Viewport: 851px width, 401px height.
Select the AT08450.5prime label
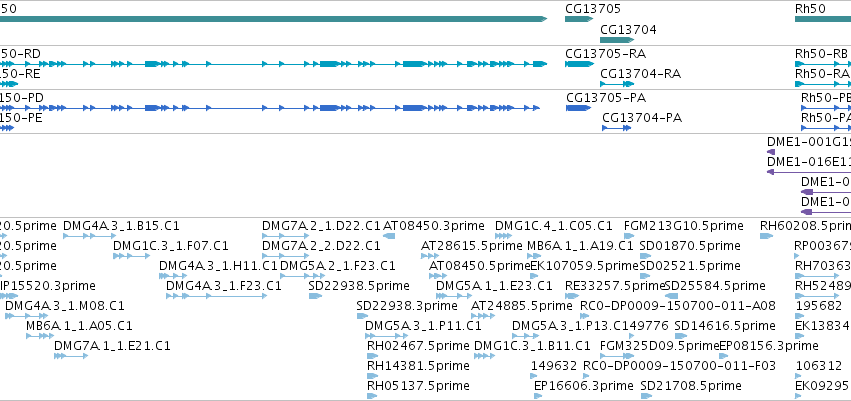(479, 266)
